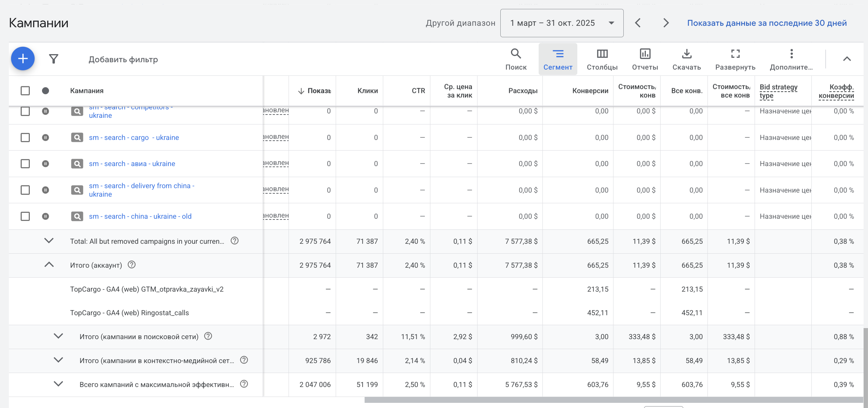The image size is (868, 408).
Task: Check the sm - search - competitors - ukraine row checkbox
Action: click(25, 111)
